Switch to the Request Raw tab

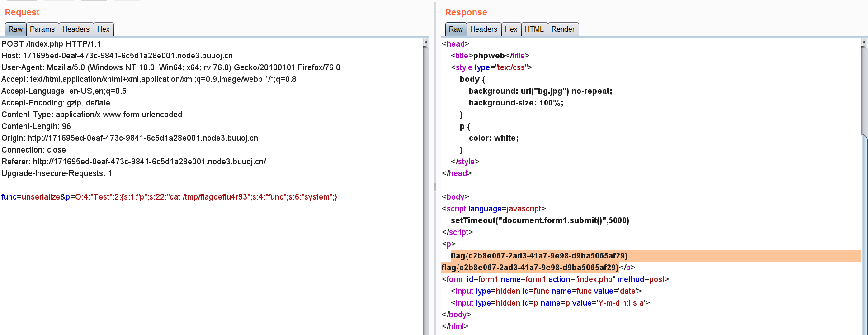point(15,29)
